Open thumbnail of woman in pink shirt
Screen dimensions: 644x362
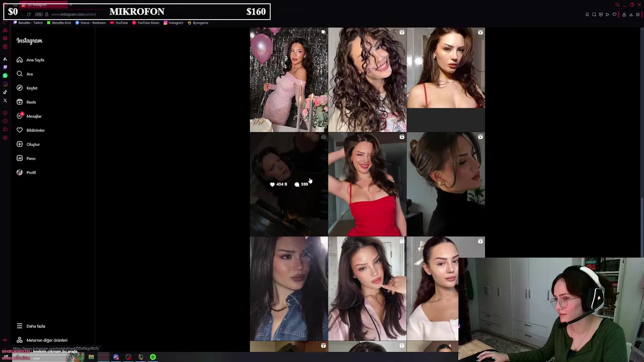point(367,289)
